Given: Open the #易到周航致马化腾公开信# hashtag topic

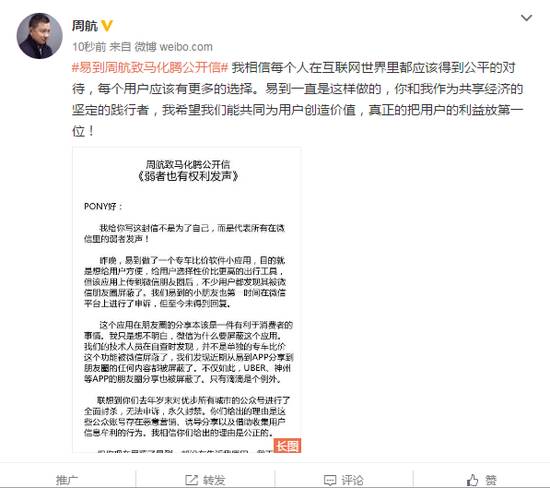Looking at the screenshot, I should point(150,67).
